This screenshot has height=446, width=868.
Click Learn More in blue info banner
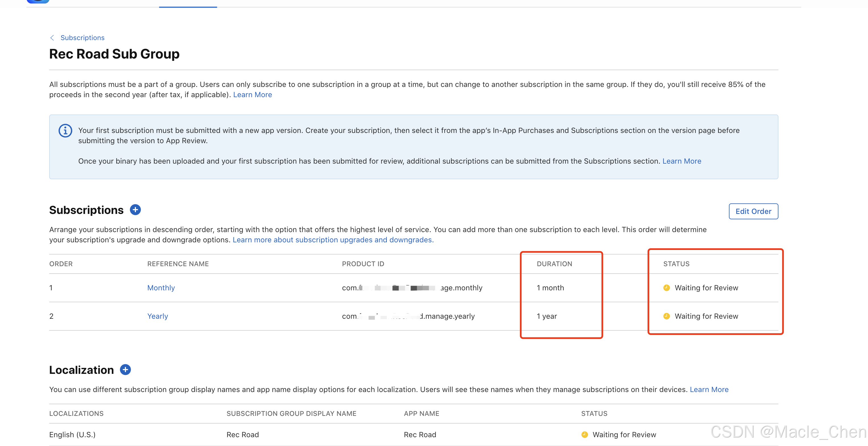pyautogui.click(x=681, y=161)
